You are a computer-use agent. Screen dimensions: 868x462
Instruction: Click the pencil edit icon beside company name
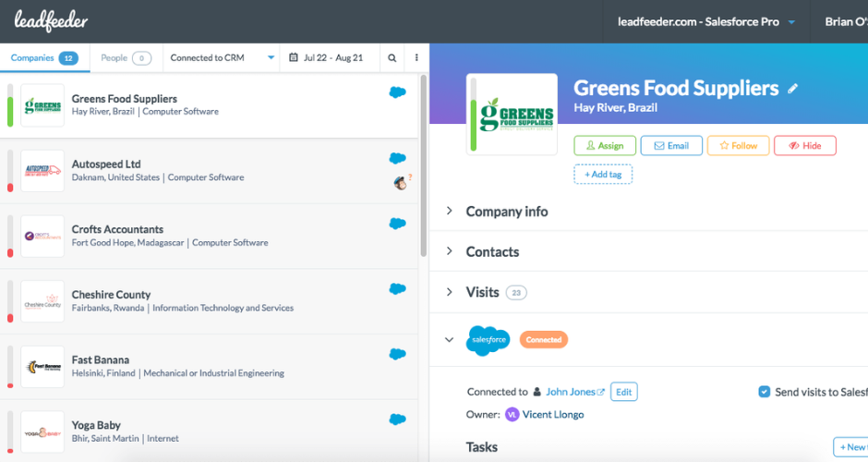click(792, 89)
